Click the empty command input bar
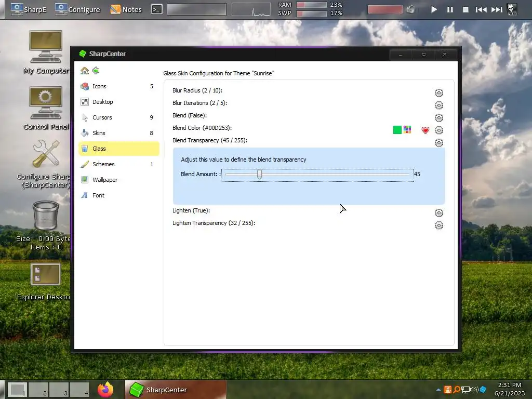 pos(196,9)
